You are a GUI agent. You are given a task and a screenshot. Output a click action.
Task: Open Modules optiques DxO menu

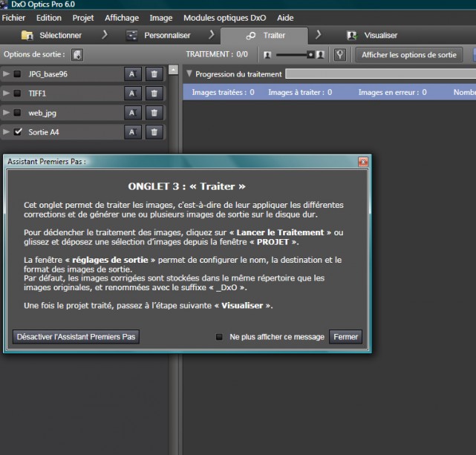tap(225, 18)
